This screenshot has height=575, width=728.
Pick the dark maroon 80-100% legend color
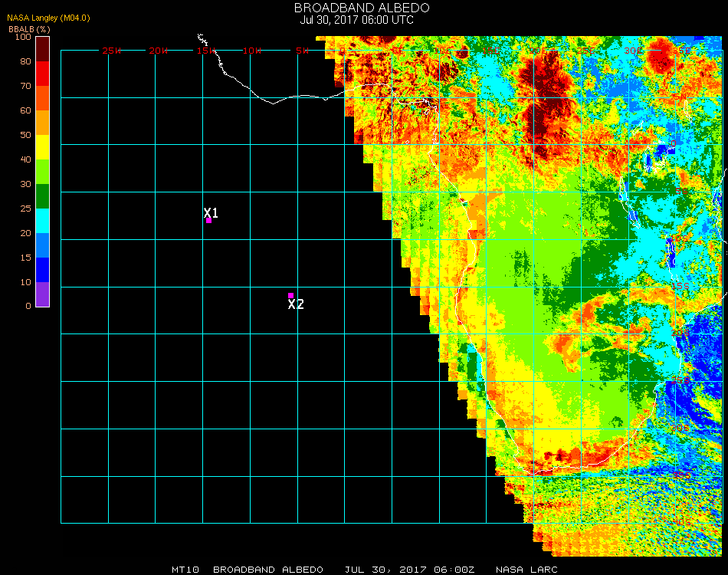[x=43, y=48]
